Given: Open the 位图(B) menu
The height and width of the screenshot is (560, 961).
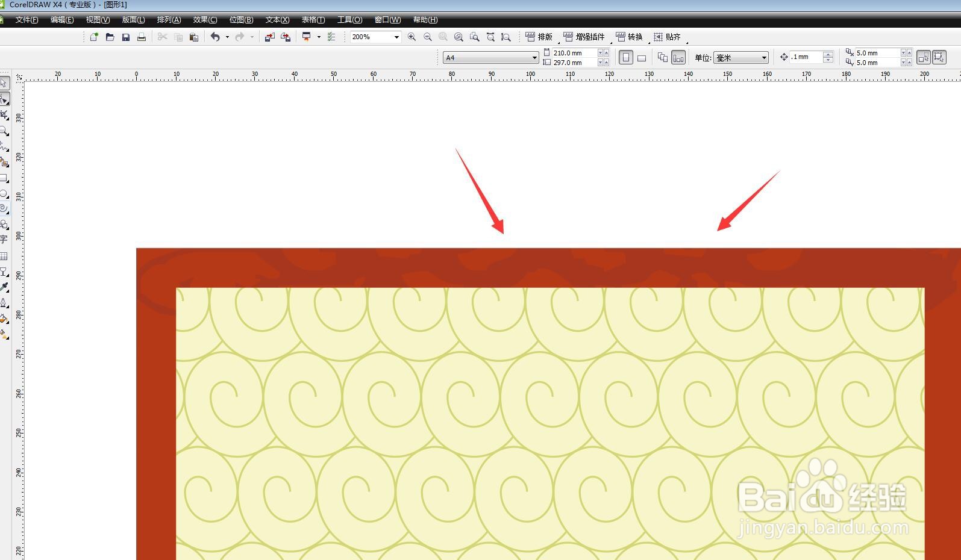Looking at the screenshot, I should pos(241,20).
